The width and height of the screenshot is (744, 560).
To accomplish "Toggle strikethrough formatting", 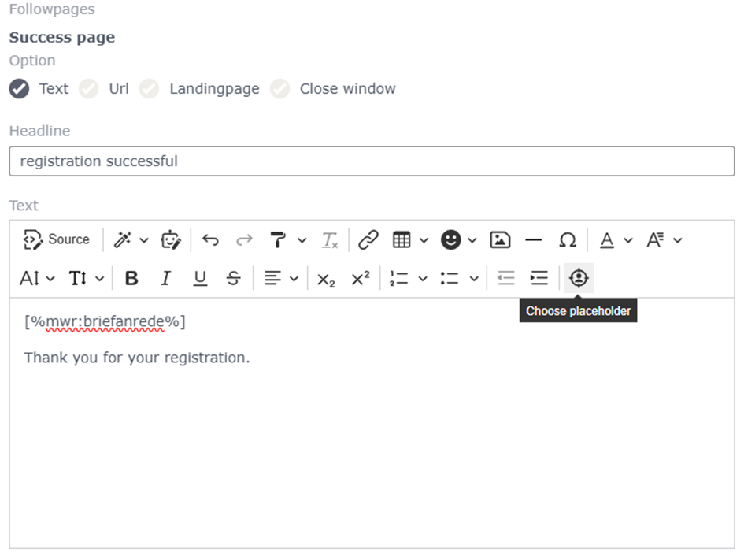I will click(233, 278).
